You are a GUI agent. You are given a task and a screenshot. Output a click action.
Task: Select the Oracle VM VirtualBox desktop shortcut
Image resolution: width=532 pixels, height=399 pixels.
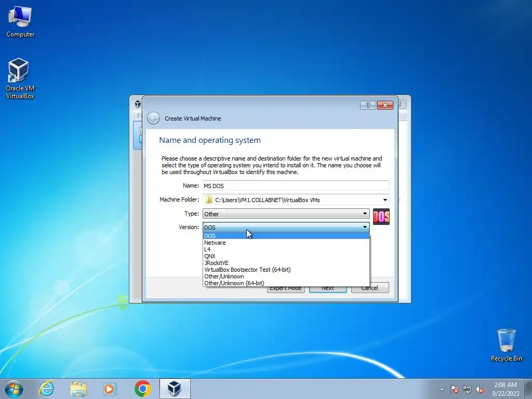tap(20, 78)
